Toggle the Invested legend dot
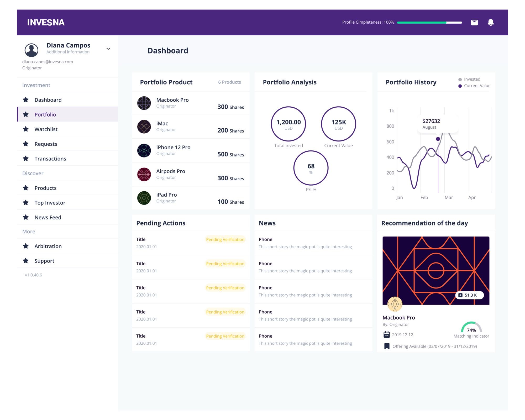This screenshot has height=420, width=525. pos(460,79)
